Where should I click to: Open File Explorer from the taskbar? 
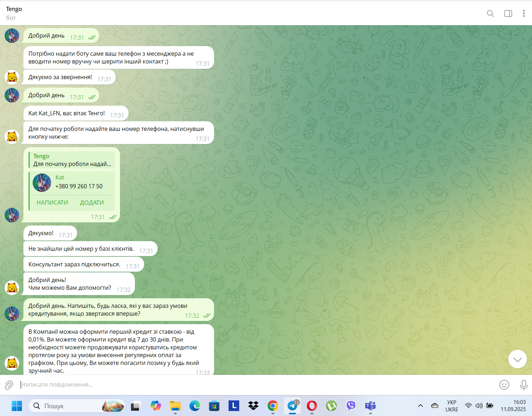coord(175,406)
